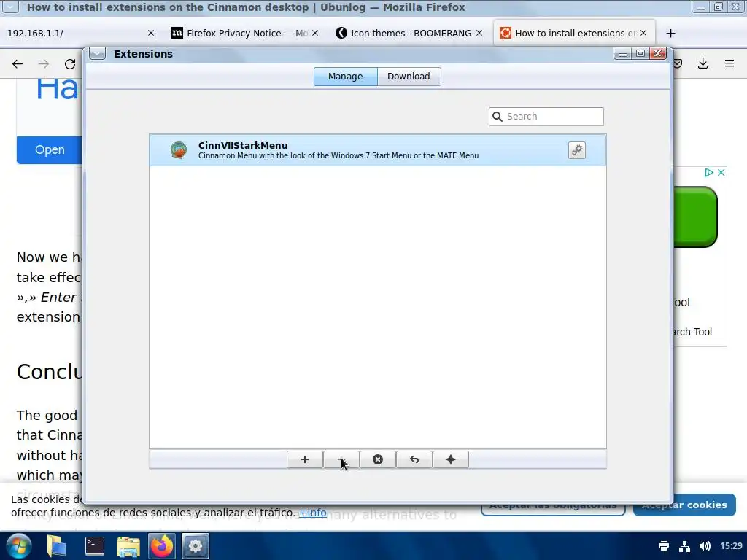Open the Extensions window menu button
Image resolution: width=747 pixels, height=560 pixels.
point(97,54)
